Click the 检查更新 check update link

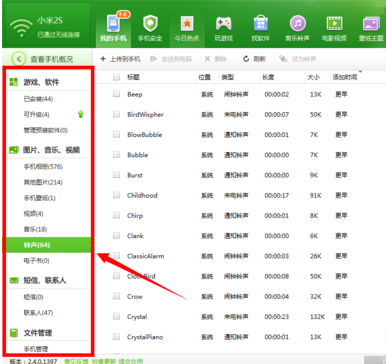point(104,361)
